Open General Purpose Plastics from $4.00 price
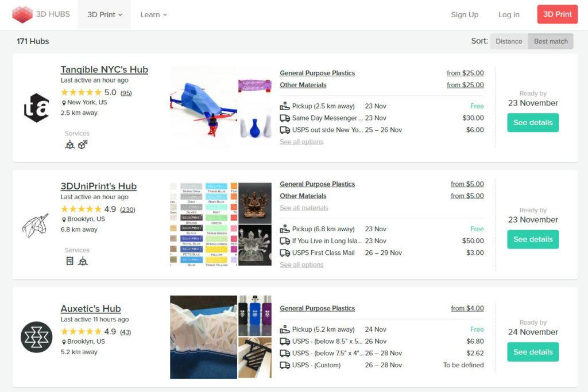 point(467,308)
